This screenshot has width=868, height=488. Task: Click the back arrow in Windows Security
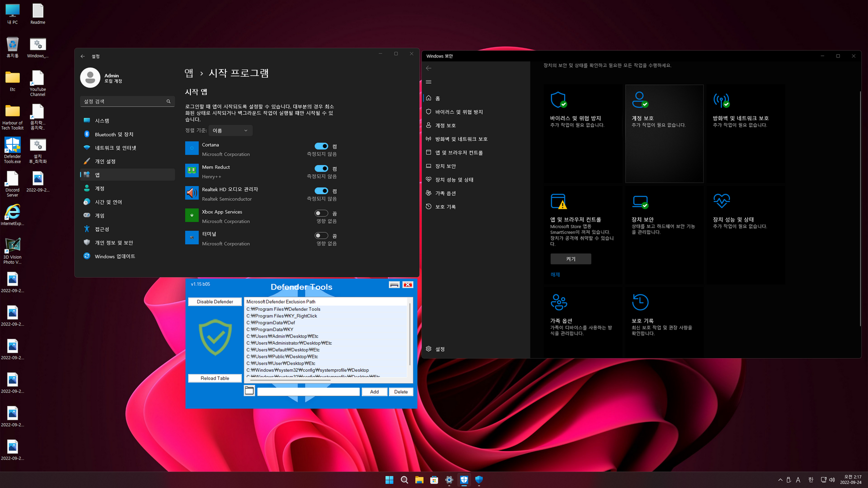coord(429,68)
